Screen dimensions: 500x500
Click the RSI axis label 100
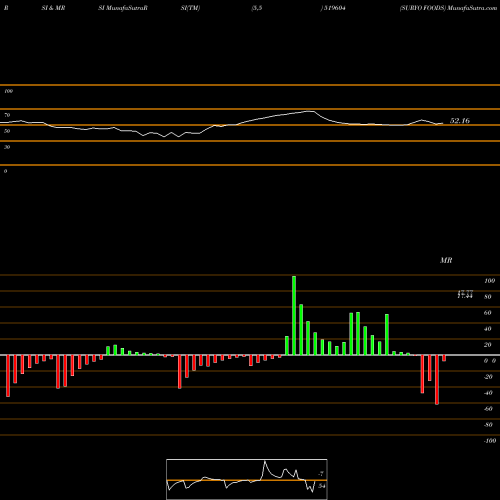8,91
